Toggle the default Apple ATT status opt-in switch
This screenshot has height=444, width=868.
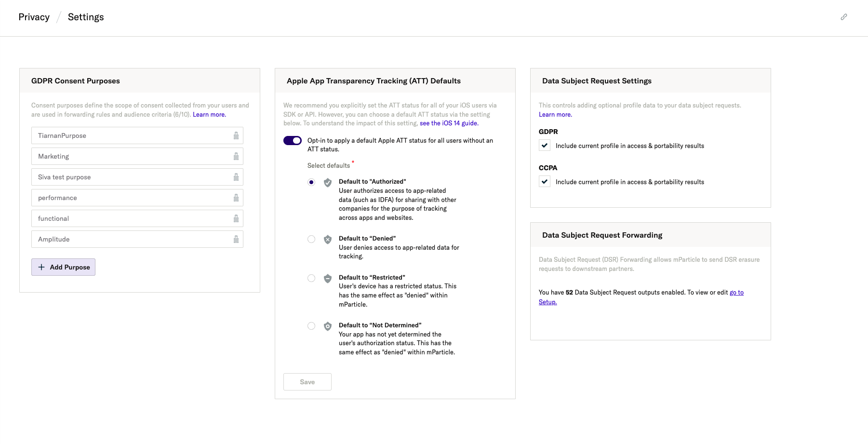point(293,140)
